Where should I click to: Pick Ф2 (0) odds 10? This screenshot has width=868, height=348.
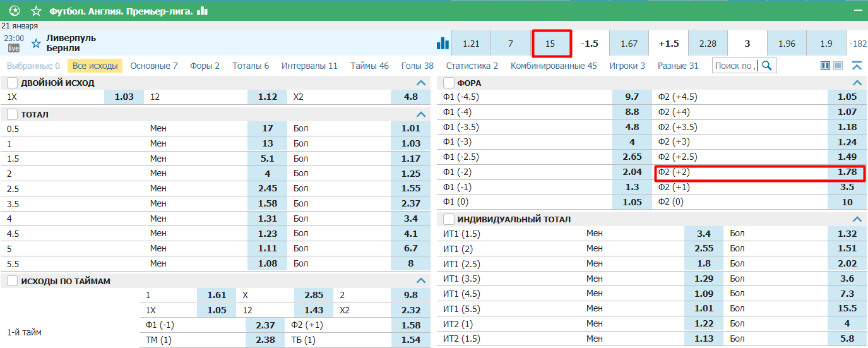click(x=847, y=203)
